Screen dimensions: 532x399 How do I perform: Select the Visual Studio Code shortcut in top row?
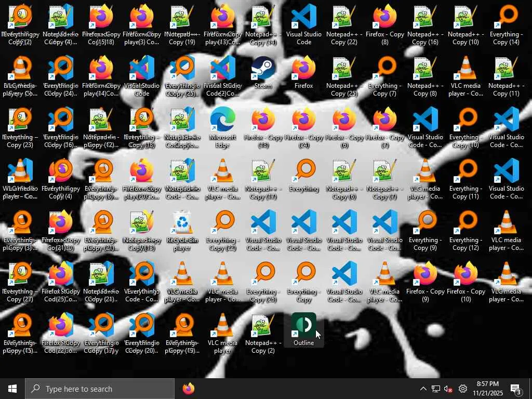[x=303, y=25]
